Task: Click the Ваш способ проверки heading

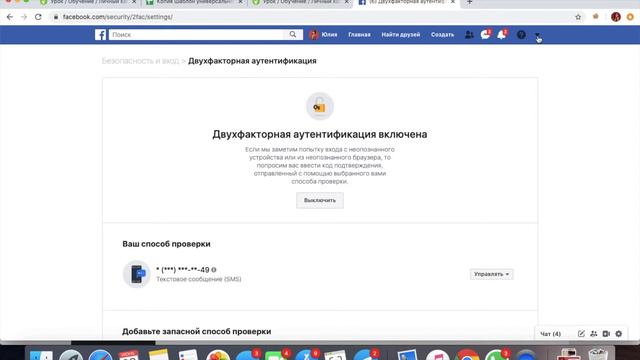Action: [x=167, y=244]
